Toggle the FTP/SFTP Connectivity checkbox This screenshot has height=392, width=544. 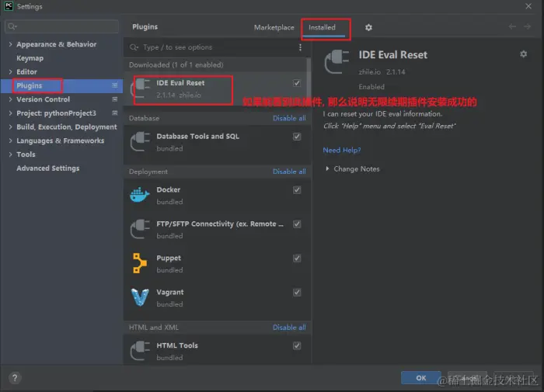pyautogui.click(x=297, y=224)
